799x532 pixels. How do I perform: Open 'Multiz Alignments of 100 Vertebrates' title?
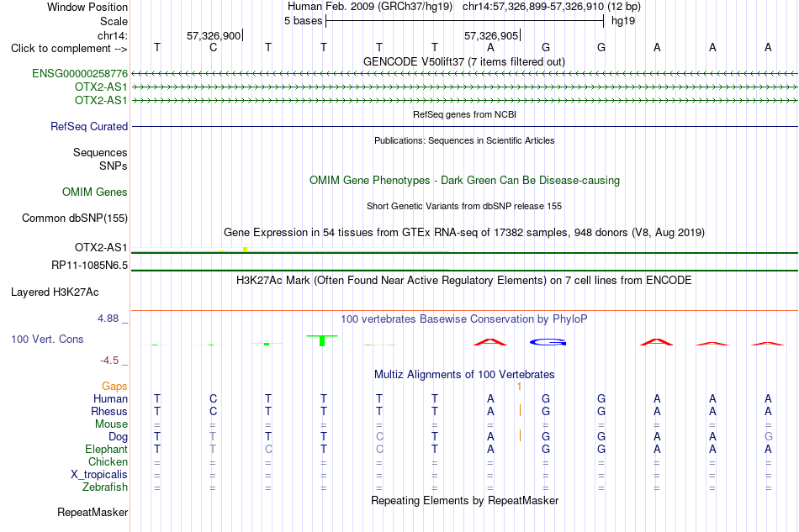pos(464,374)
